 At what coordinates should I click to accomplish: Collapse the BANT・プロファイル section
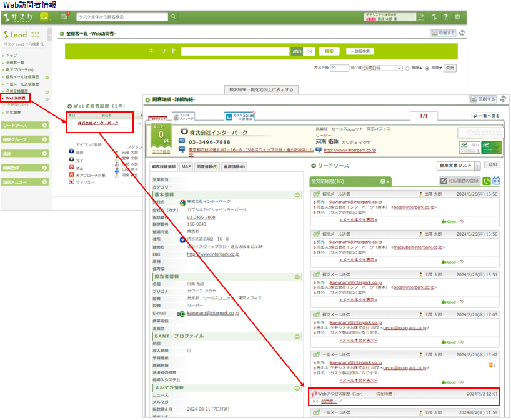tap(297, 336)
